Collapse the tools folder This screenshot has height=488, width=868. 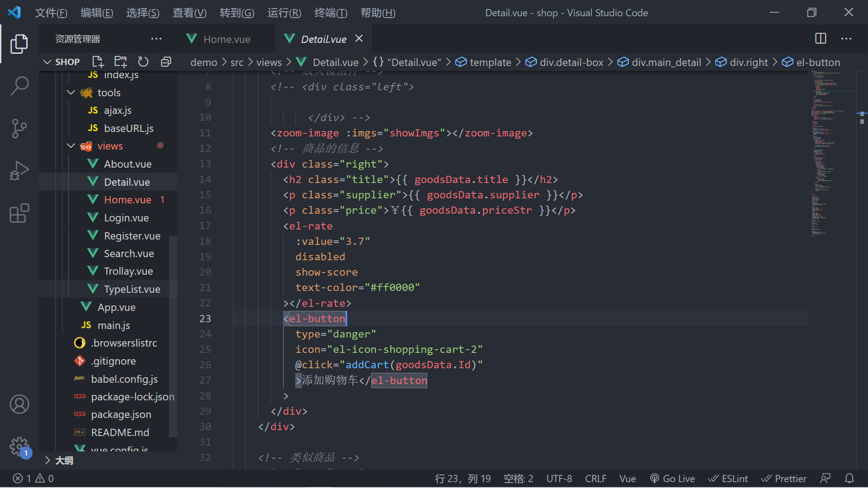click(x=71, y=93)
